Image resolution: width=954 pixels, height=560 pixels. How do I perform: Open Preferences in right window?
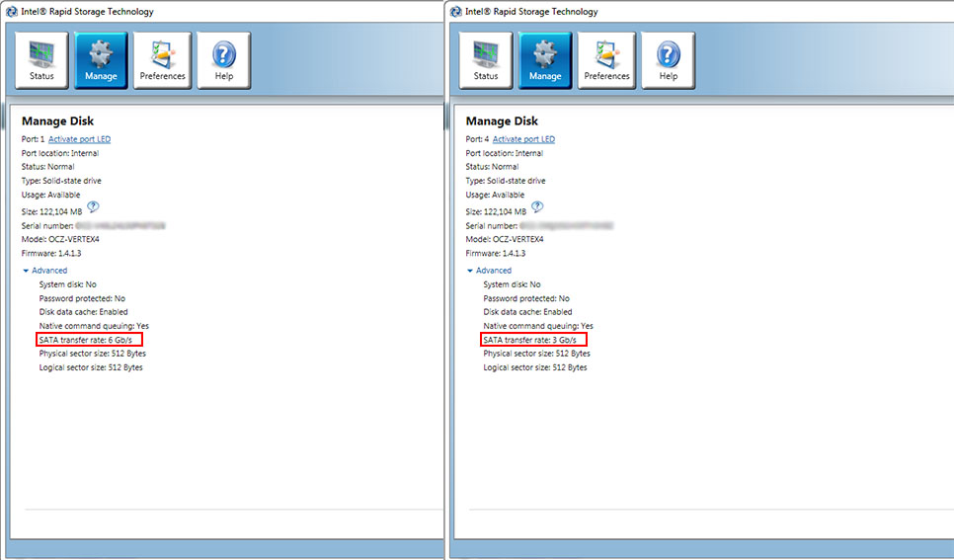pos(606,61)
